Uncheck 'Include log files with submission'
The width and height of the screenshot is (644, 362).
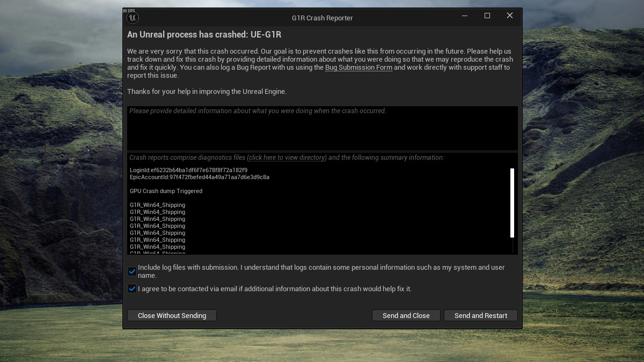(132, 271)
